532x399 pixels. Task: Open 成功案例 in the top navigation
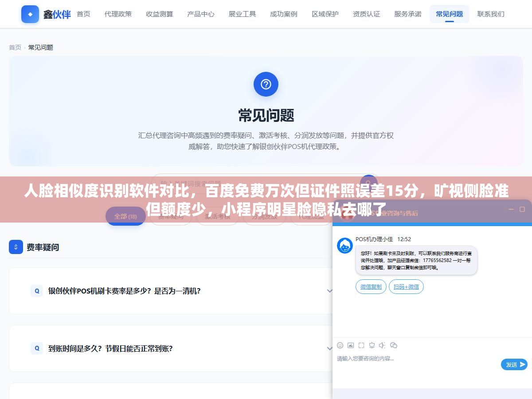(x=284, y=14)
